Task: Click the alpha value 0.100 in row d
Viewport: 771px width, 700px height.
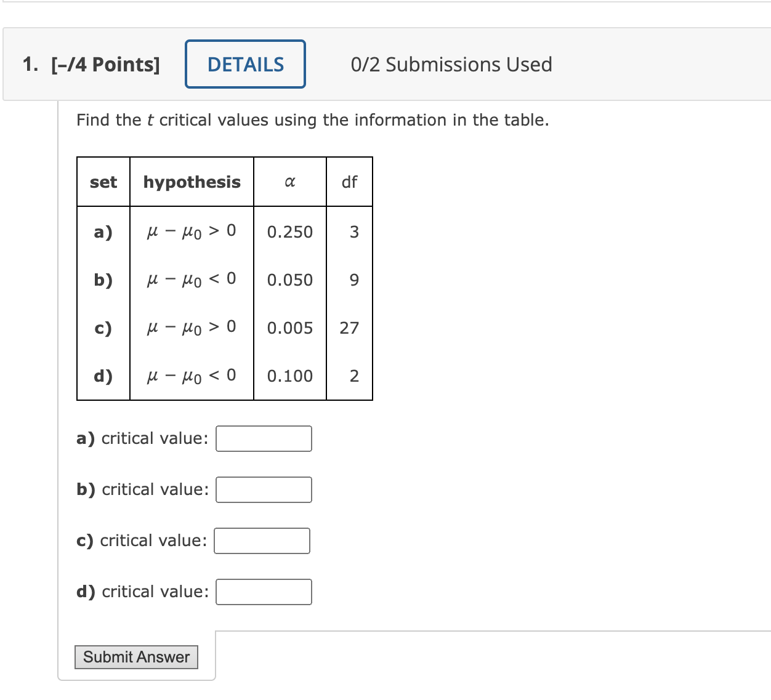Action: click(289, 376)
